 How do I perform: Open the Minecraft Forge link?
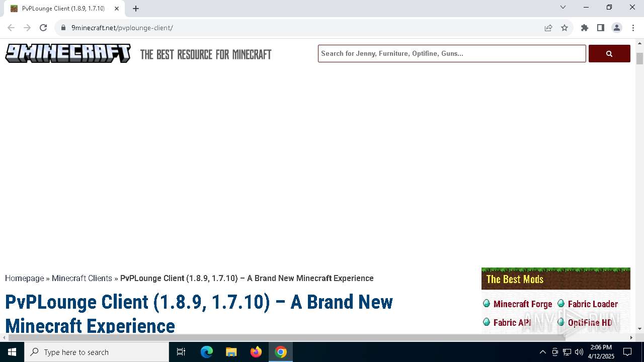point(523,304)
